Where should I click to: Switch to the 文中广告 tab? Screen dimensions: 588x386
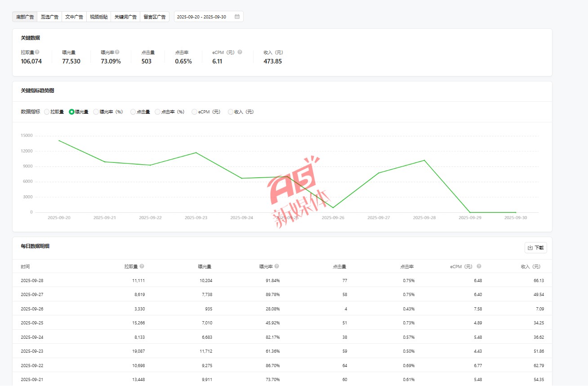74,17
